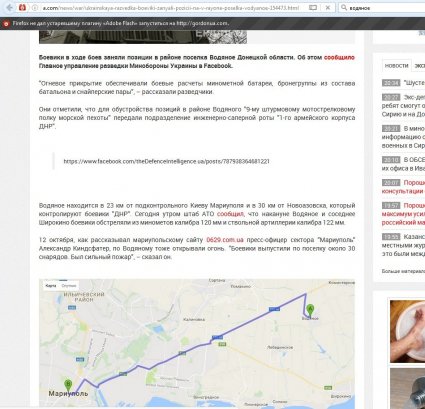
Task: Open the sidebar thumbnail image of hands
Action: (407, 331)
